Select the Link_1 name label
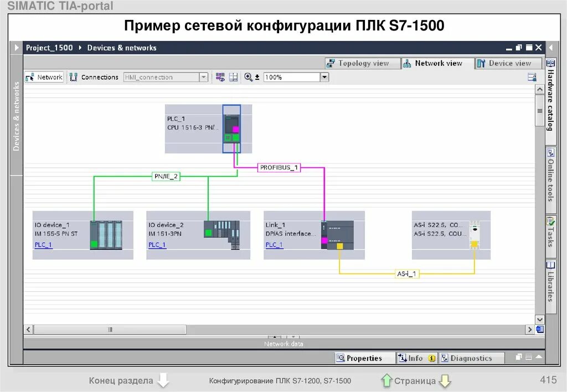Screen dimensions: 567x392 click(x=275, y=225)
